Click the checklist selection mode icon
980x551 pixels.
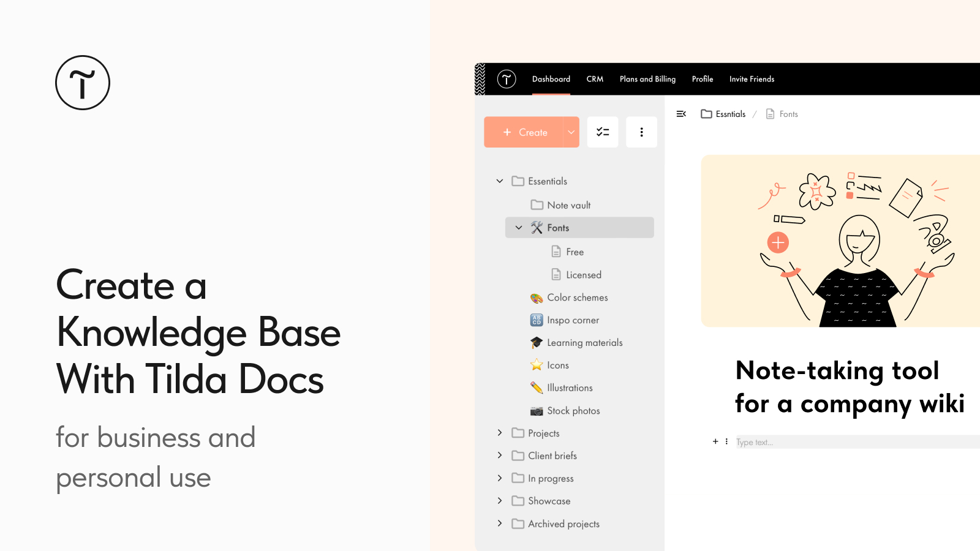[x=603, y=132]
